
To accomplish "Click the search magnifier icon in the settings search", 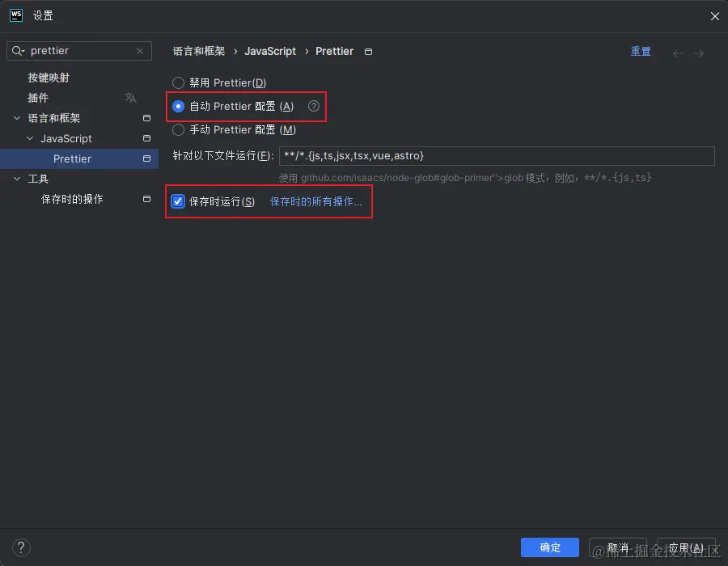I will pyautogui.click(x=18, y=51).
